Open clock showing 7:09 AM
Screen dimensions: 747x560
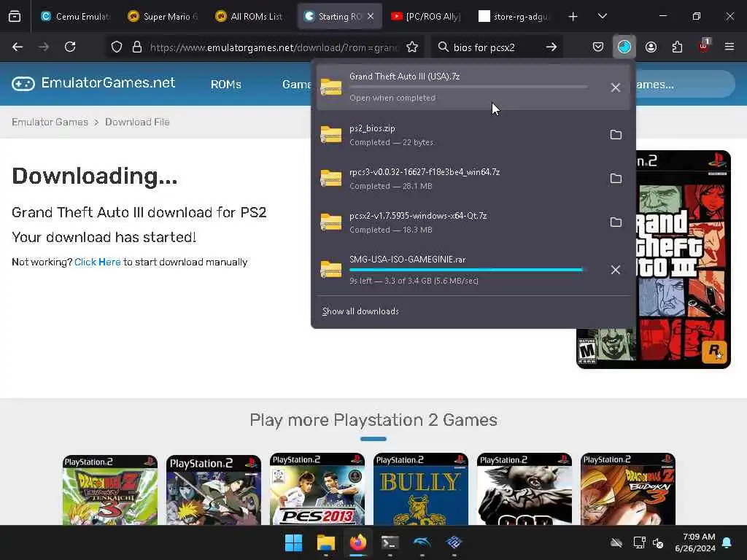[x=695, y=542]
